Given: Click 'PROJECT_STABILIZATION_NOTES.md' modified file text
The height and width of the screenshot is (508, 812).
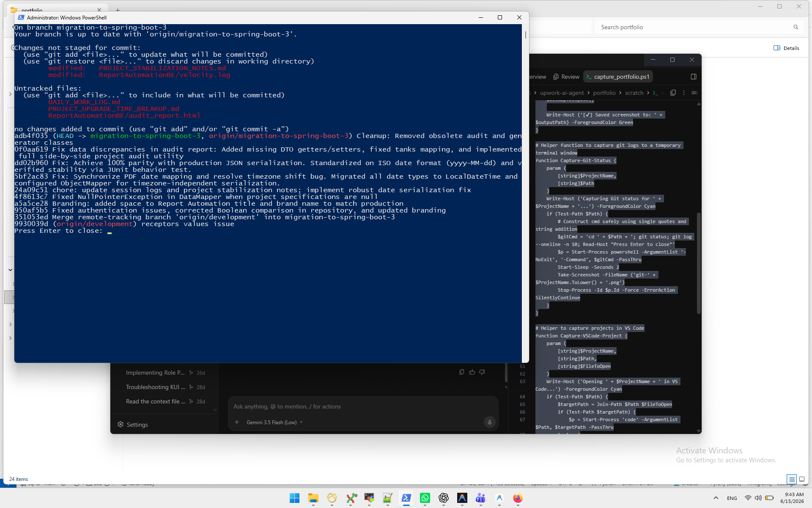Looking at the screenshot, I should coord(162,68).
